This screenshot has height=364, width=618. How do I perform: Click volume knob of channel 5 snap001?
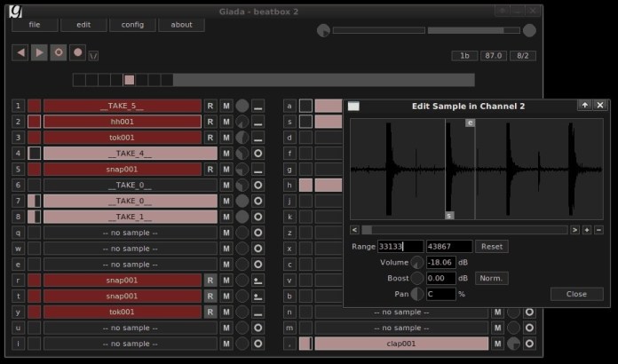pos(242,170)
